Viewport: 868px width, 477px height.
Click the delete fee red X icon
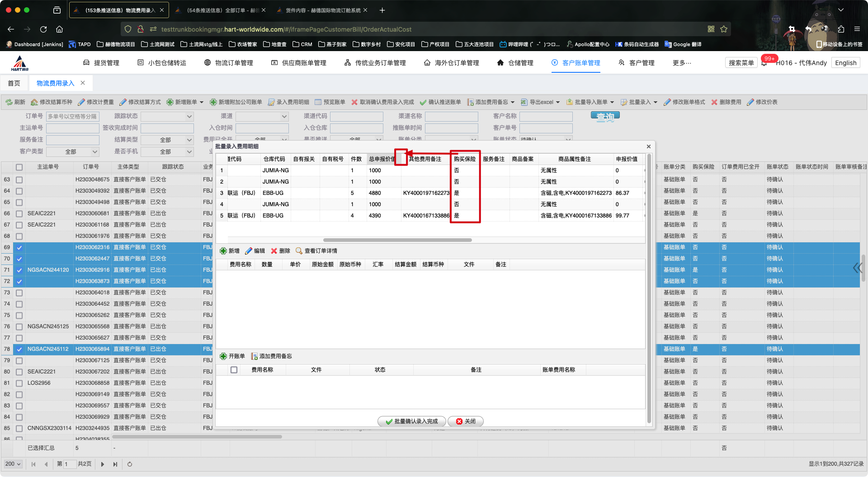[714, 102]
